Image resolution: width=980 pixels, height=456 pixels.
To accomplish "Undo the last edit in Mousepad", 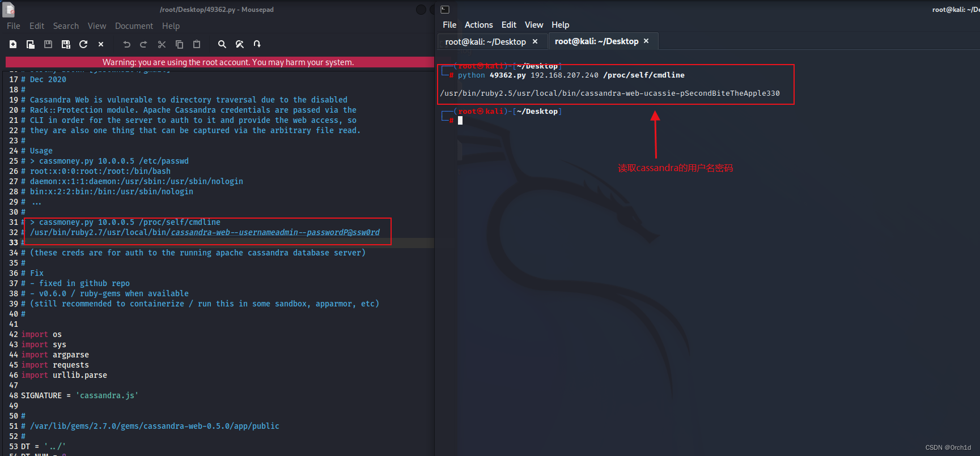I will [126, 44].
